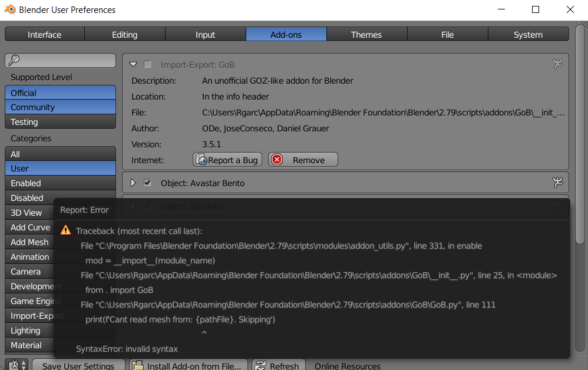Image resolution: width=588 pixels, height=370 pixels.
Task: Click the stepper arrows next to the preset box
Action: (x=24, y=366)
